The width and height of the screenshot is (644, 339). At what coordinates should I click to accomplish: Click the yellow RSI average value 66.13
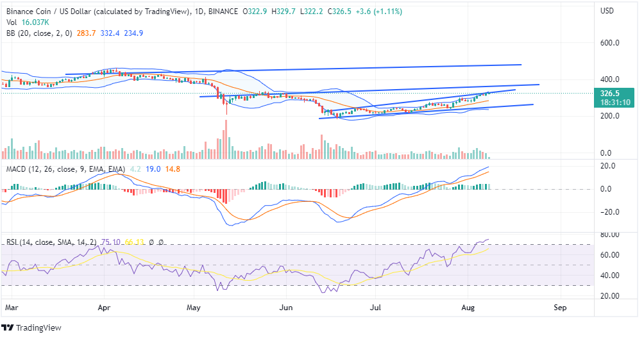pos(133,242)
